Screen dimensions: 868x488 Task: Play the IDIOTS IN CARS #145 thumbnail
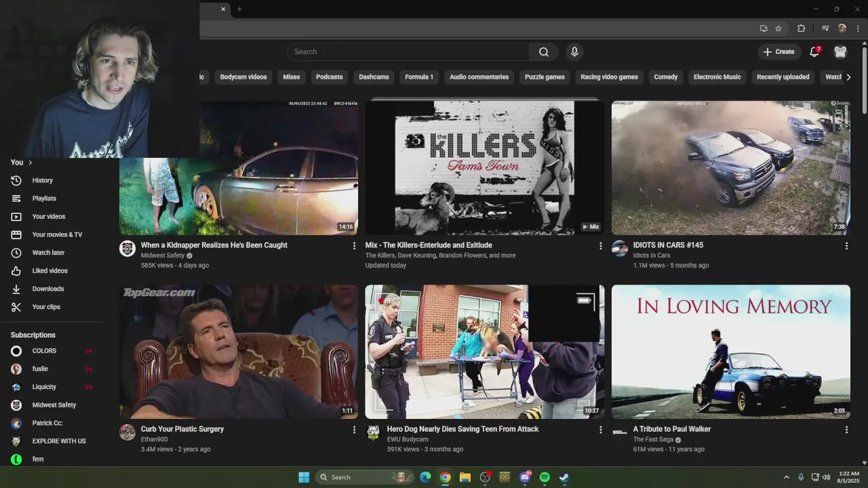730,168
